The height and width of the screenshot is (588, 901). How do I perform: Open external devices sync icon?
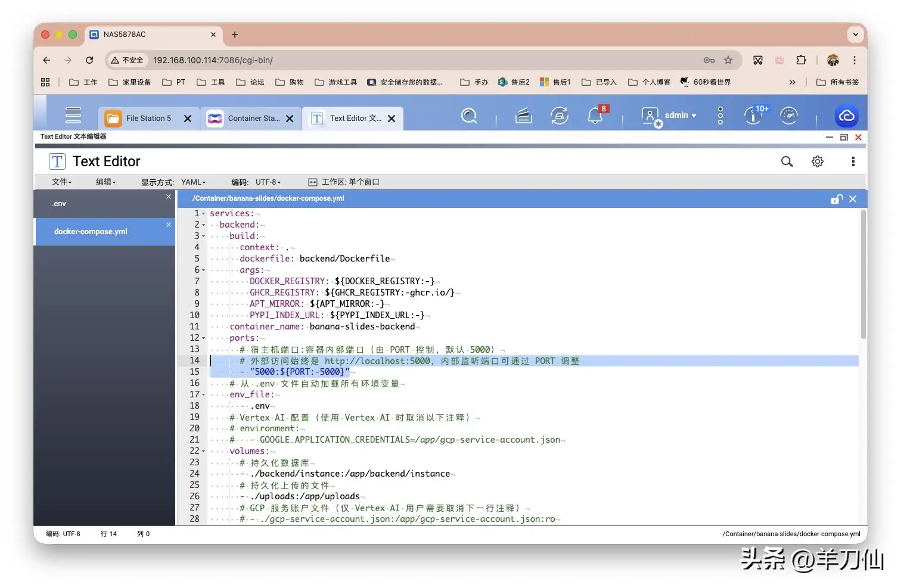coord(559,116)
